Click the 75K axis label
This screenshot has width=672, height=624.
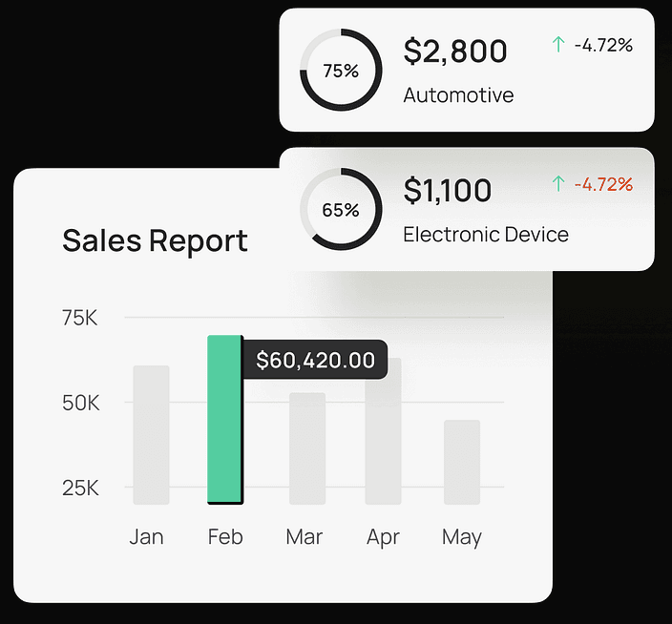click(x=80, y=318)
